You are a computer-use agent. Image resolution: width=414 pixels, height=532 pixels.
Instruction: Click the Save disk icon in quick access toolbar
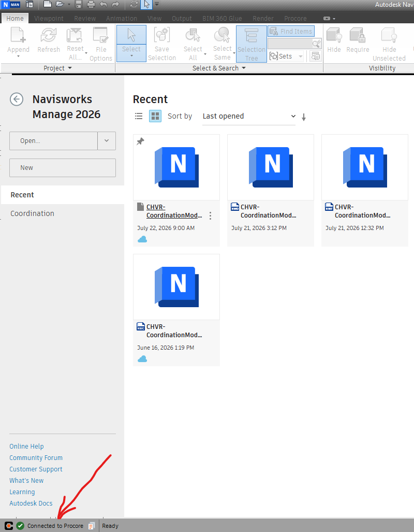click(x=79, y=5)
